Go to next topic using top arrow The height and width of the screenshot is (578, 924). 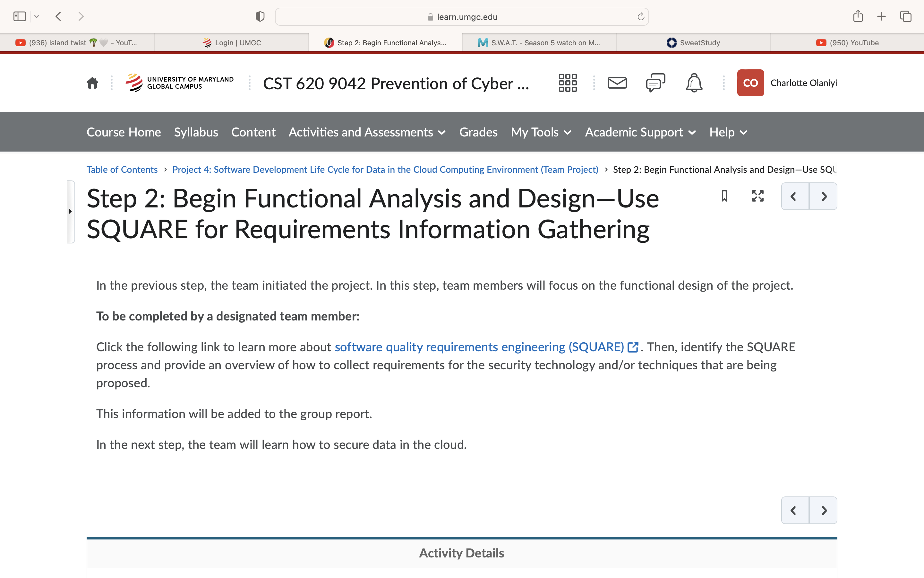click(x=824, y=196)
